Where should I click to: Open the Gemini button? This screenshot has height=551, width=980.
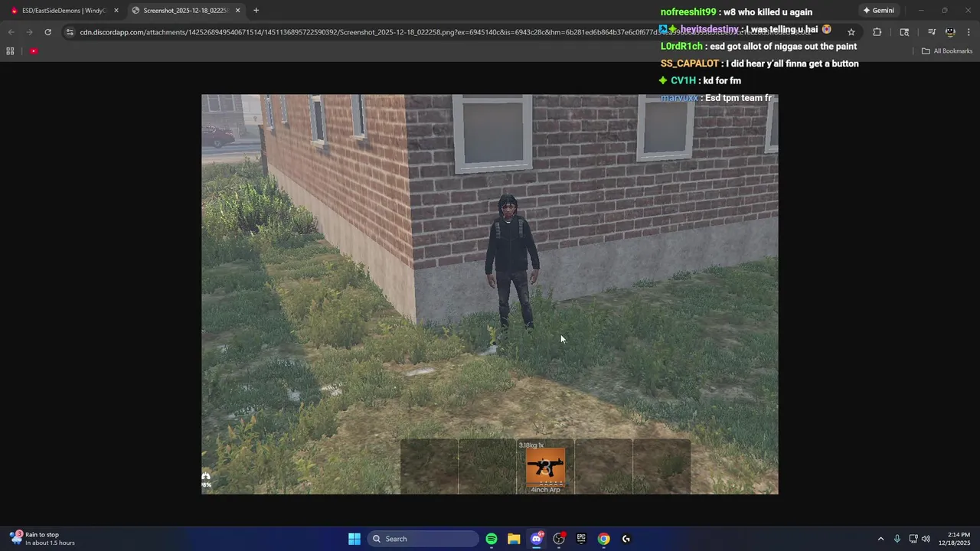tap(878, 11)
